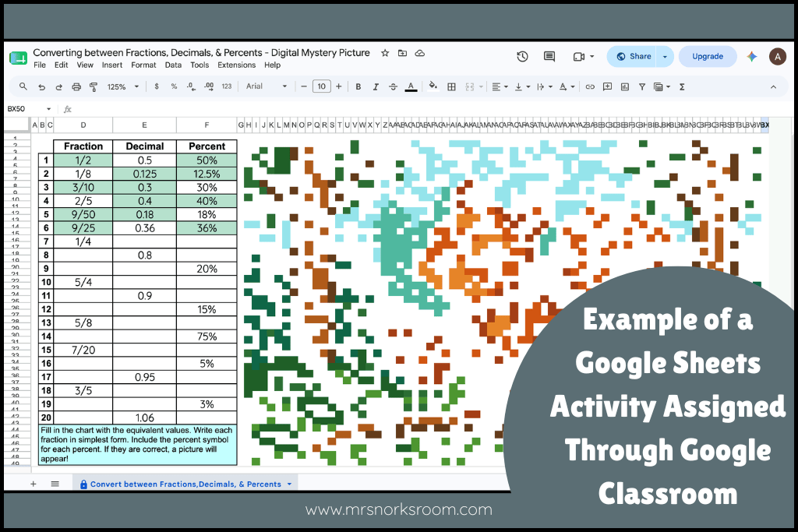Open the text wrapping dropdown
Screen dimensions: 798x532
tap(545, 87)
